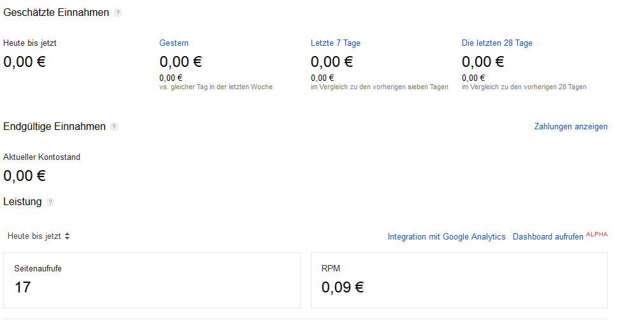The image size is (644, 323).
Task: Click the 'Leistung' section heading
Action: [x=22, y=202]
